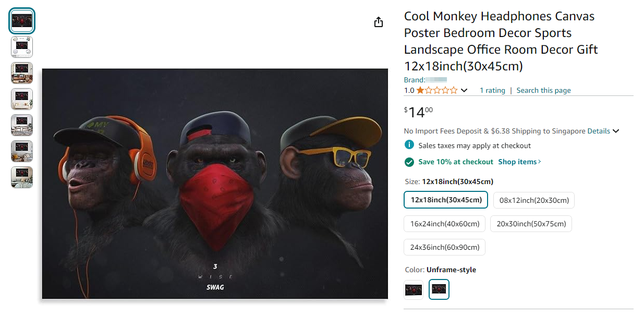Click the share icon above product image

(379, 22)
